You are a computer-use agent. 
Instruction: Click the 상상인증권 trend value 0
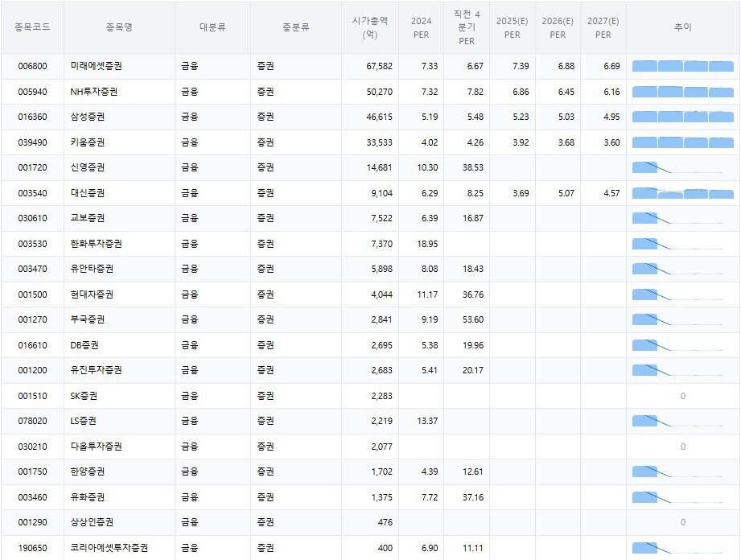(x=683, y=522)
